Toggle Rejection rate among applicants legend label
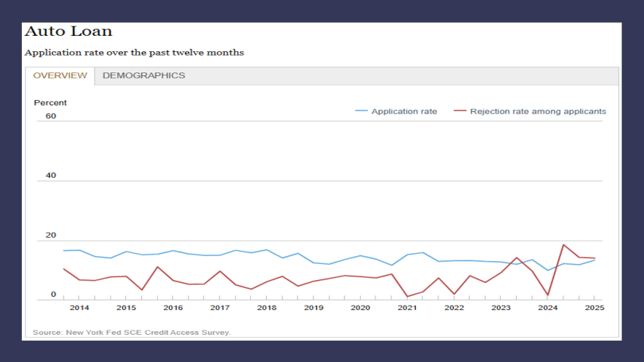644x362 pixels. [x=538, y=111]
